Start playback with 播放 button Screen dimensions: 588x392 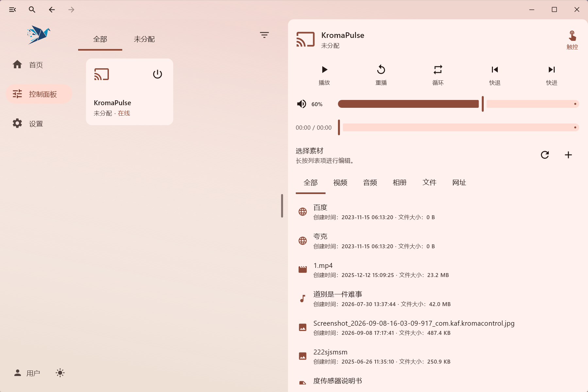(324, 75)
